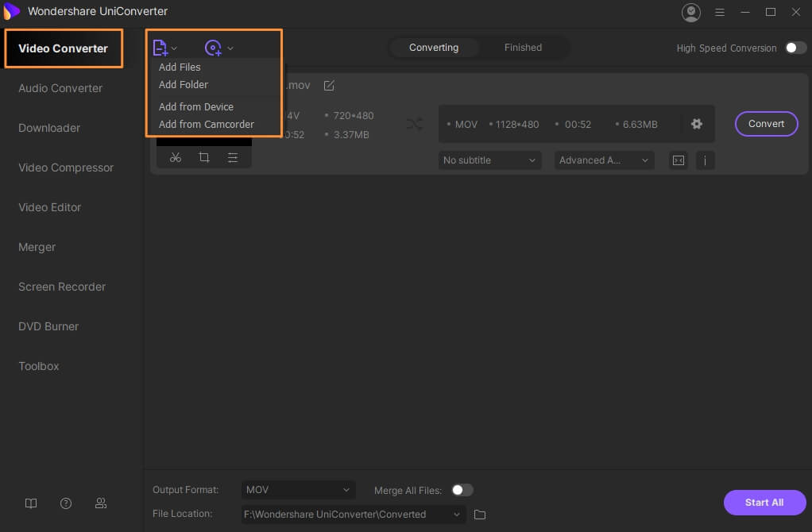Maximize the UniConverter window
Image resolution: width=812 pixels, height=532 pixels.
click(x=771, y=12)
